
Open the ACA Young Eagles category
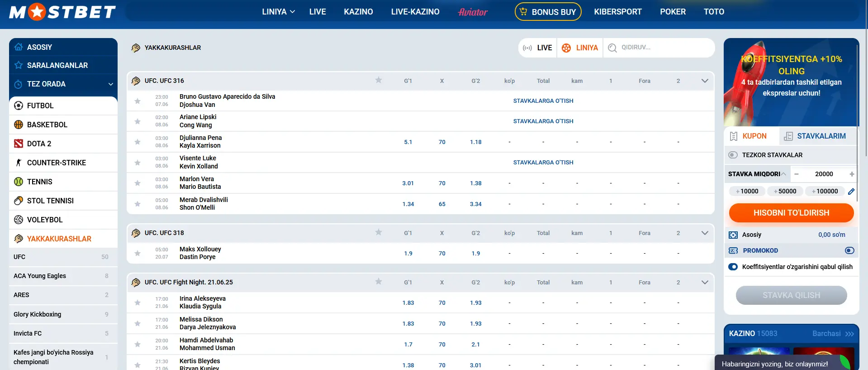click(x=63, y=276)
